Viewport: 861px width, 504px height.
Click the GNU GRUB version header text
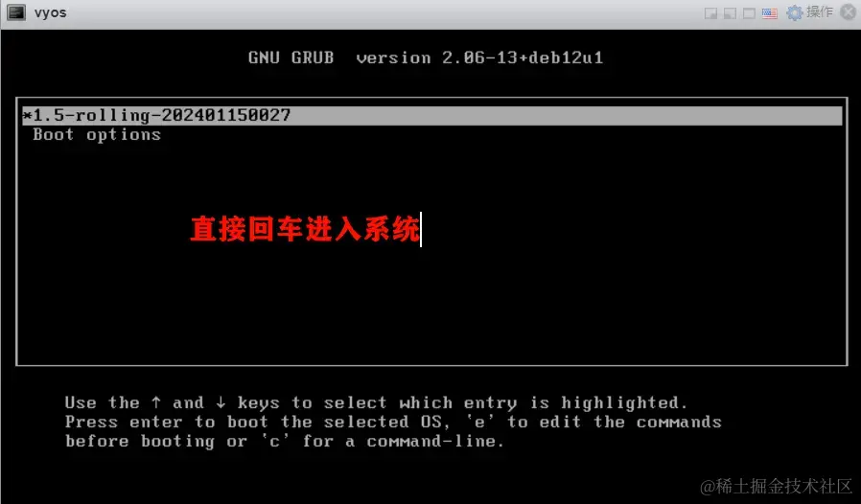(426, 57)
